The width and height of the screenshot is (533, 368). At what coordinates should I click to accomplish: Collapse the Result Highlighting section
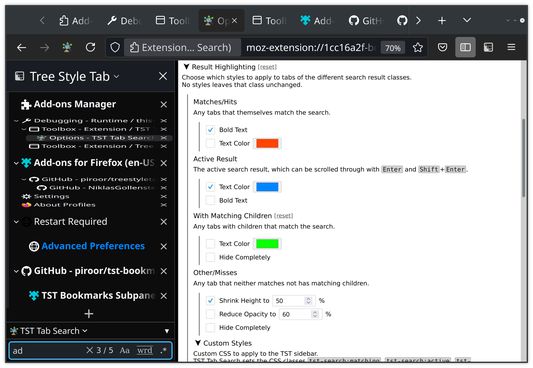[186, 67]
